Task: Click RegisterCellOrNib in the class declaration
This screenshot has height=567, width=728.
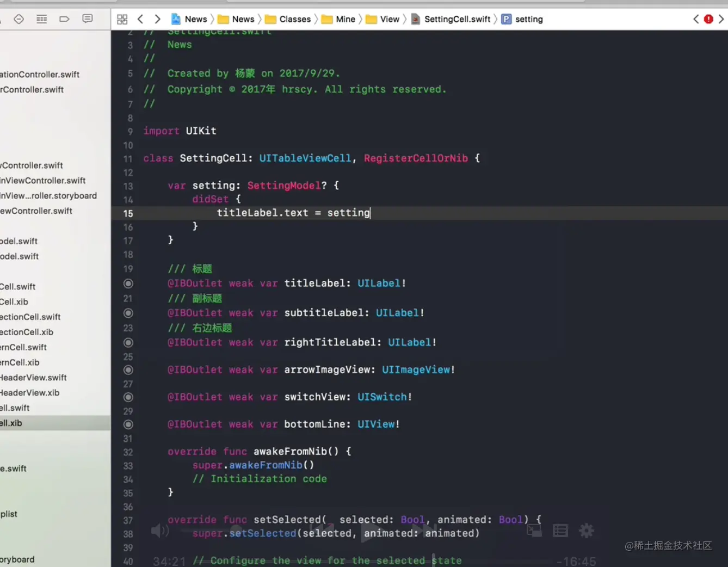Action: pos(416,158)
